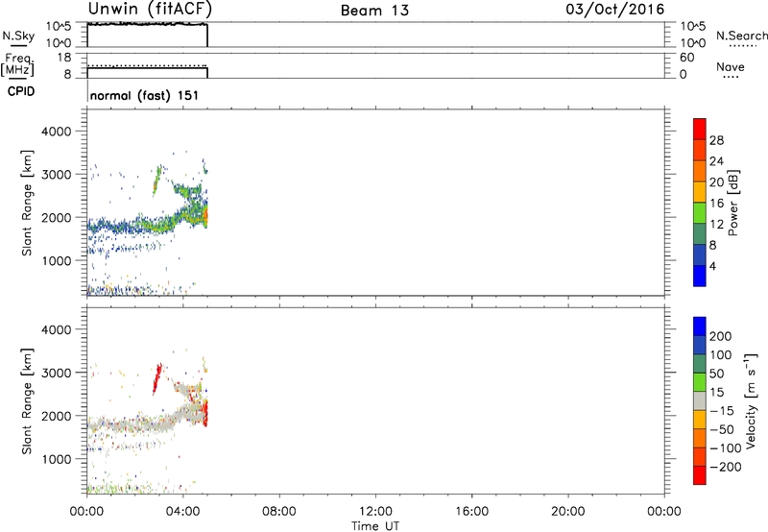
Task: Select the 'N.Sky' legend label
Action: click(18, 36)
